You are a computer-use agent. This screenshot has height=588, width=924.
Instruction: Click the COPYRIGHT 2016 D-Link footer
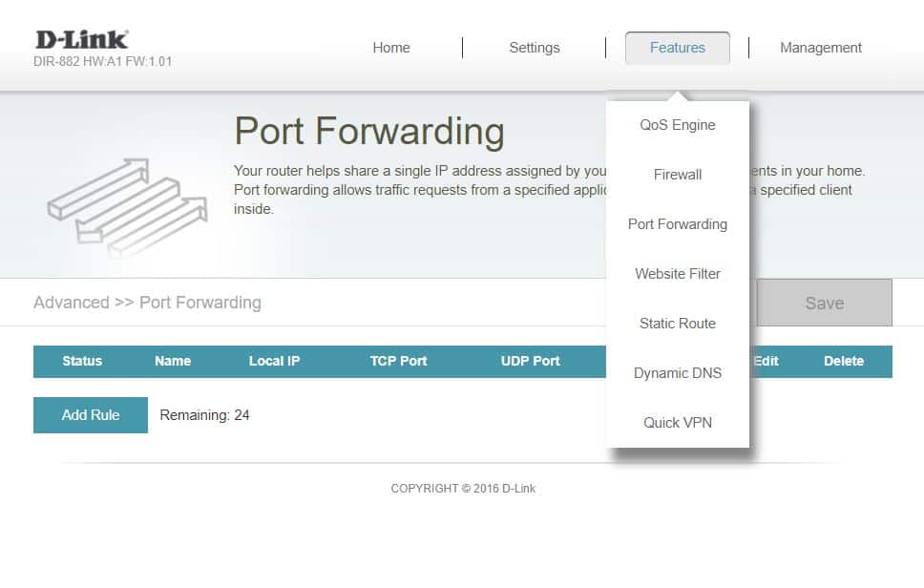[463, 489]
